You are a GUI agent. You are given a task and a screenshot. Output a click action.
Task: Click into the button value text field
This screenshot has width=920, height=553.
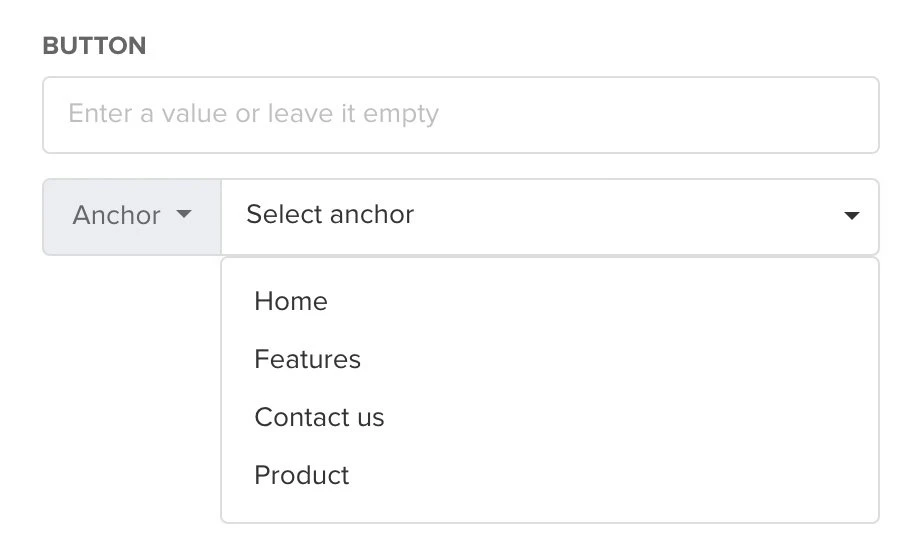tap(460, 115)
